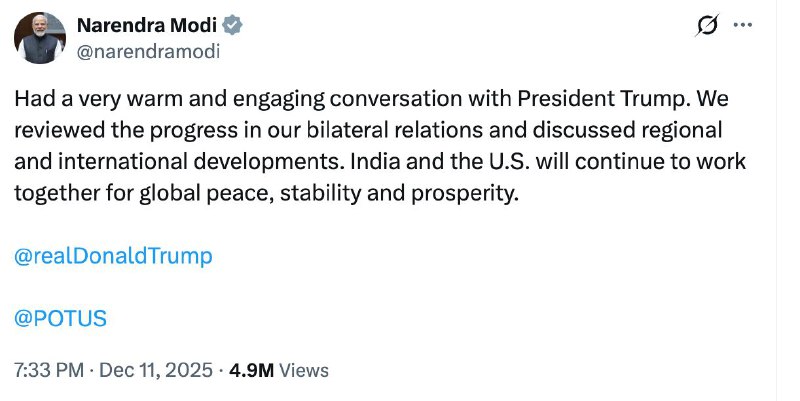Open the three-dot more options menu
The height and width of the screenshot is (401, 800).
pyautogui.click(x=743, y=27)
